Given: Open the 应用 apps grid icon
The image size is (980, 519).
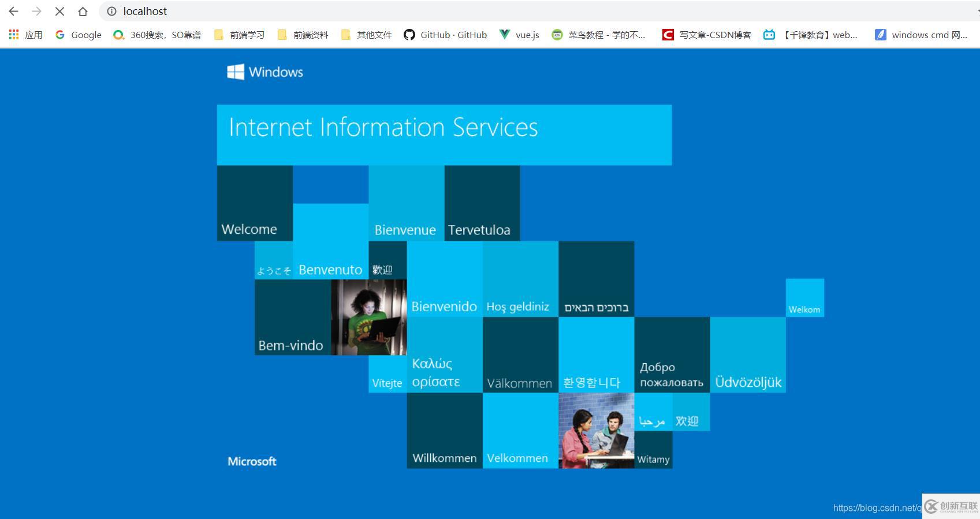Looking at the screenshot, I should pyautogui.click(x=14, y=35).
